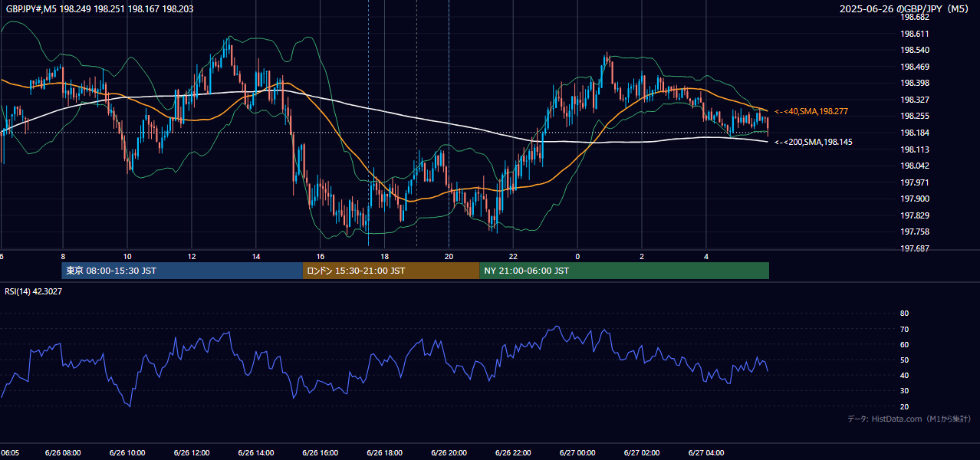
Task: Click the 197.971 price axis label
Action: coord(916,182)
